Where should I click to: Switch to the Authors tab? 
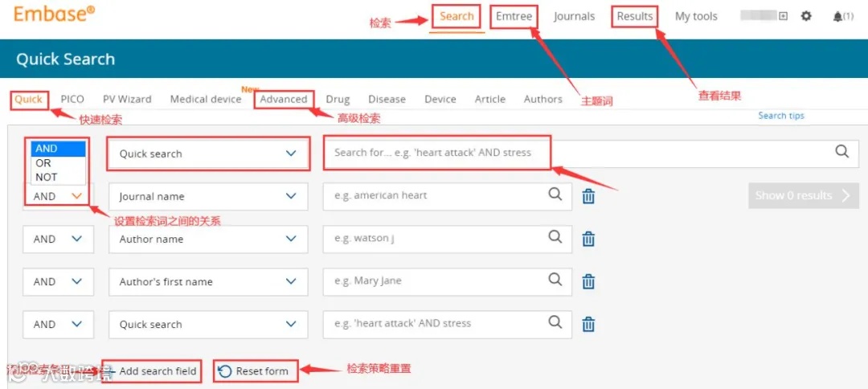[x=543, y=99]
